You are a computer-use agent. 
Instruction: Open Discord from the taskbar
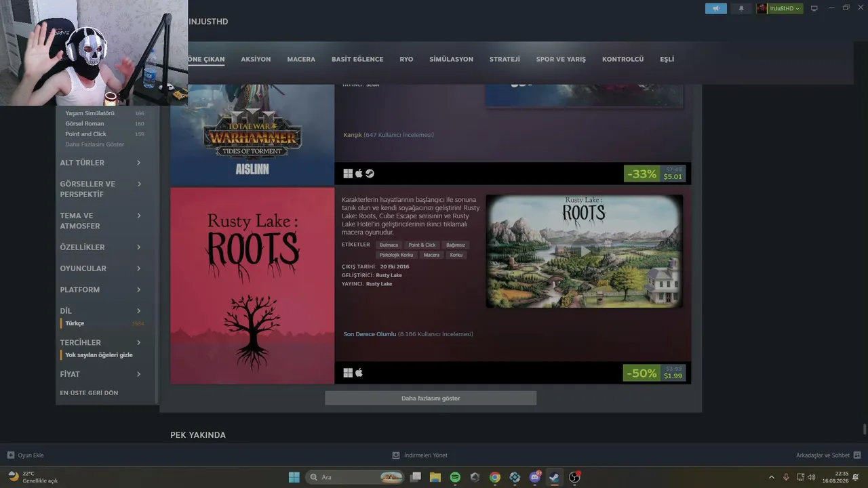535,477
